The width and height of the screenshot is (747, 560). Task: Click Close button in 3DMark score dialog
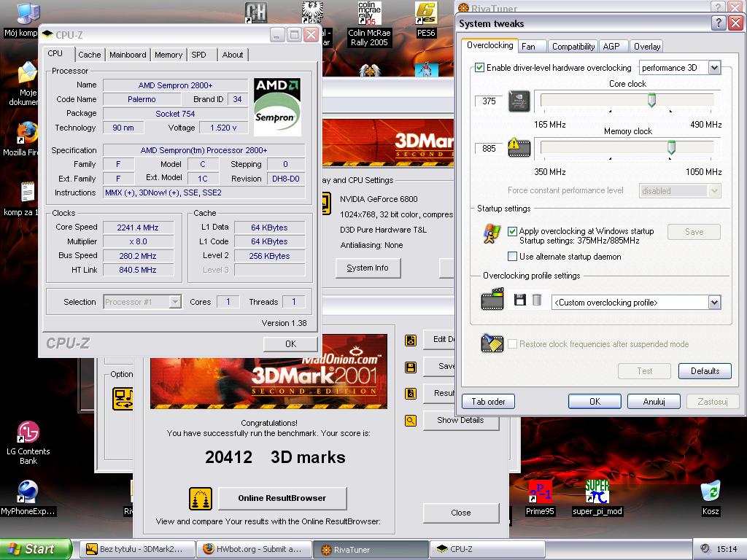click(461, 513)
